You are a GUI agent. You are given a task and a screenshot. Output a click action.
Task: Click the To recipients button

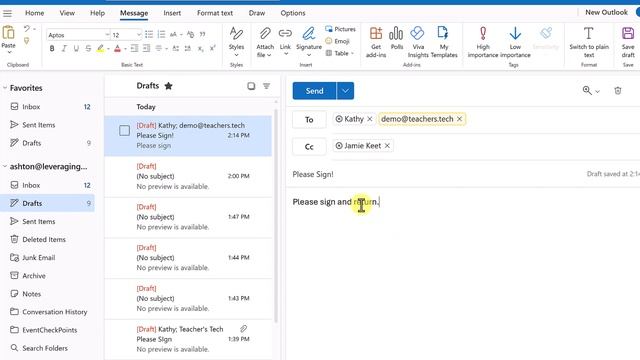click(x=309, y=120)
